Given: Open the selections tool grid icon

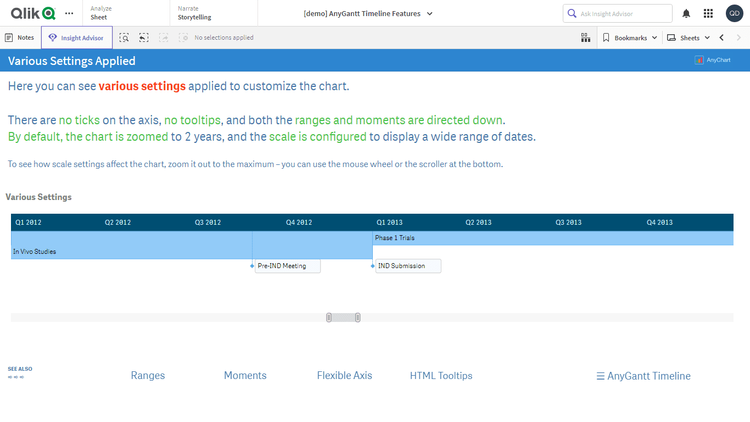Looking at the screenshot, I should pyautogui.click(x=585, y=37).
